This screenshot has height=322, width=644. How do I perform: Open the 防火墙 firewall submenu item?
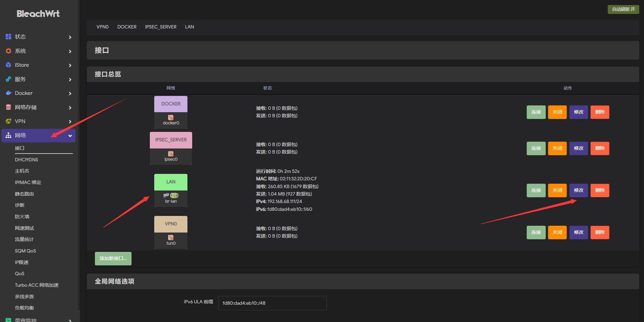coord(22,217)
